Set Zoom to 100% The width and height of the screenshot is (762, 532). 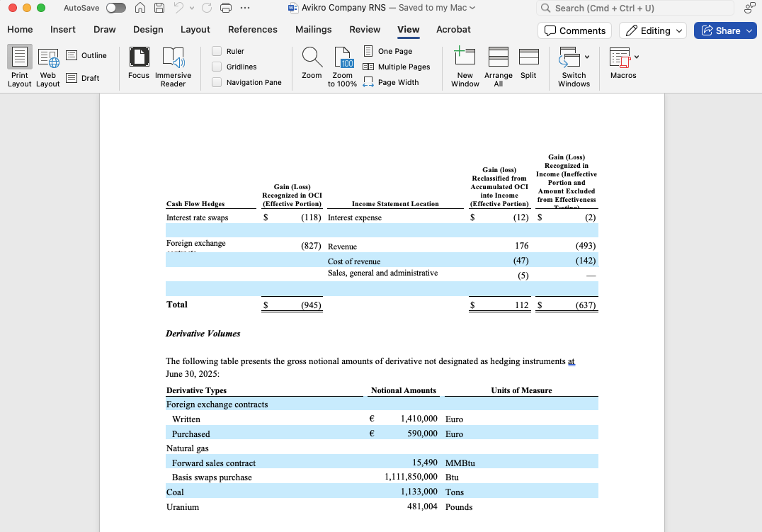pyautogui.click(x=342, y=67)
